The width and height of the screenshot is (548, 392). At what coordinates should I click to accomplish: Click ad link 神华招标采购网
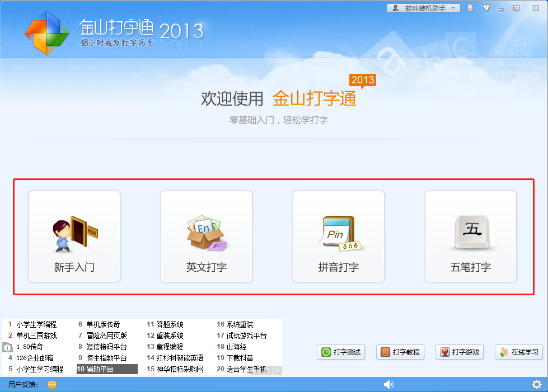click(x=180, y=369)
